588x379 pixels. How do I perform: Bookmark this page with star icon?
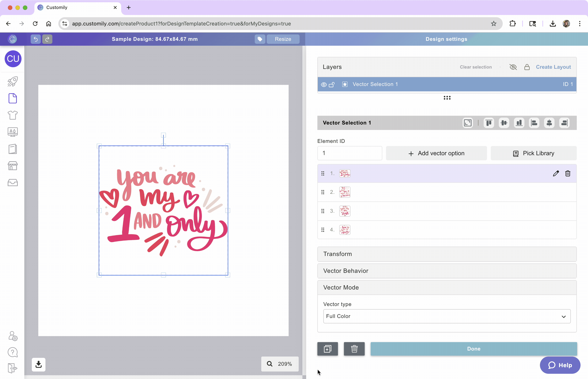coord(493,24)
